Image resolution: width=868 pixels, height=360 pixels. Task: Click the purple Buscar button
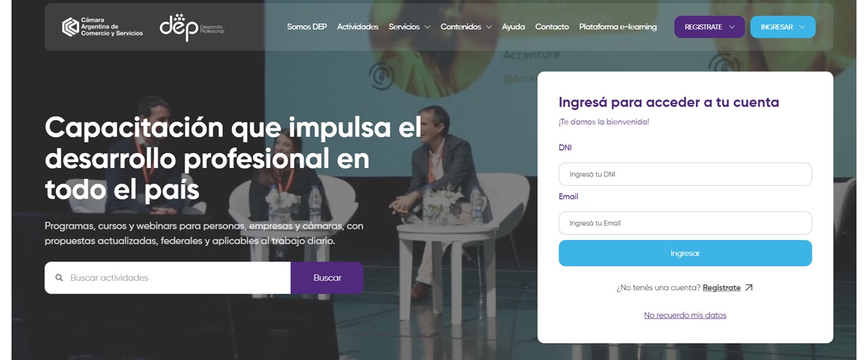click(327, 278)
